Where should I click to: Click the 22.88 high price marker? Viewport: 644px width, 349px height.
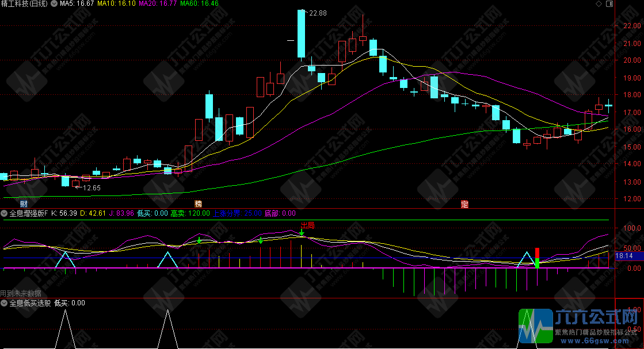point(317,13)
